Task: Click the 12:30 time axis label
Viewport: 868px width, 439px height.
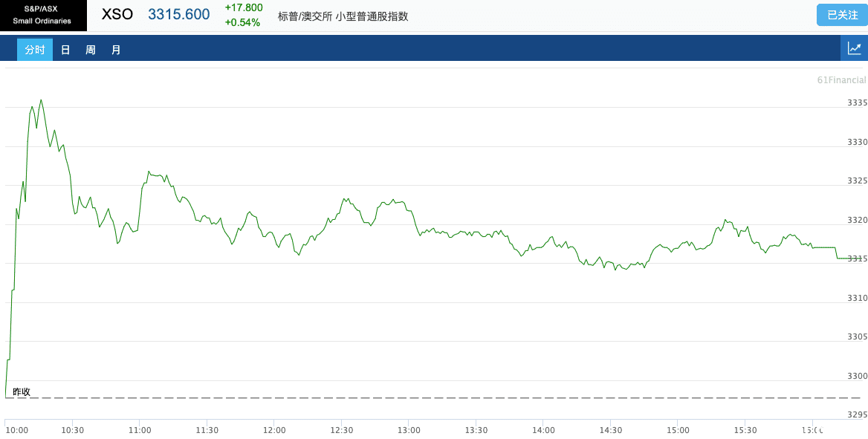Action: click(x=342, y=429)
